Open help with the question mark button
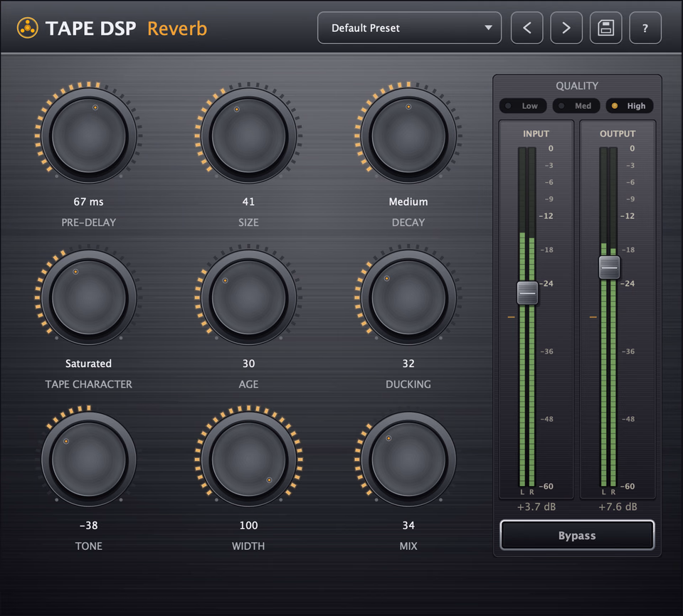The height and width of the screenshot is (616, 683). (645, 28)
